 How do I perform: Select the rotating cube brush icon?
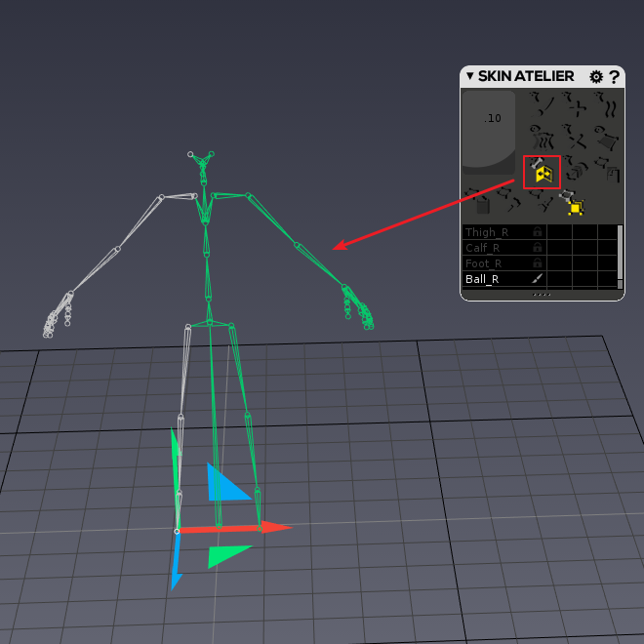tap(575, 169)
